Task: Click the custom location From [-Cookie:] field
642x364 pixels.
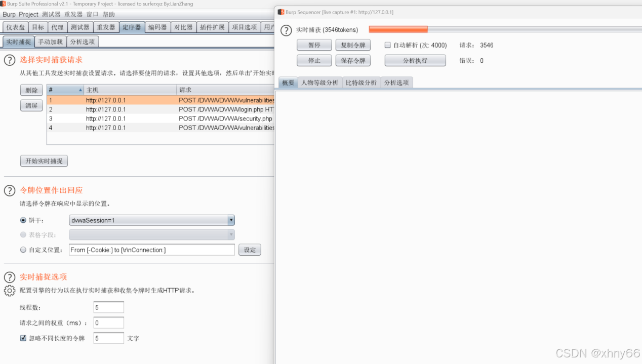Action: coord(152,250)
